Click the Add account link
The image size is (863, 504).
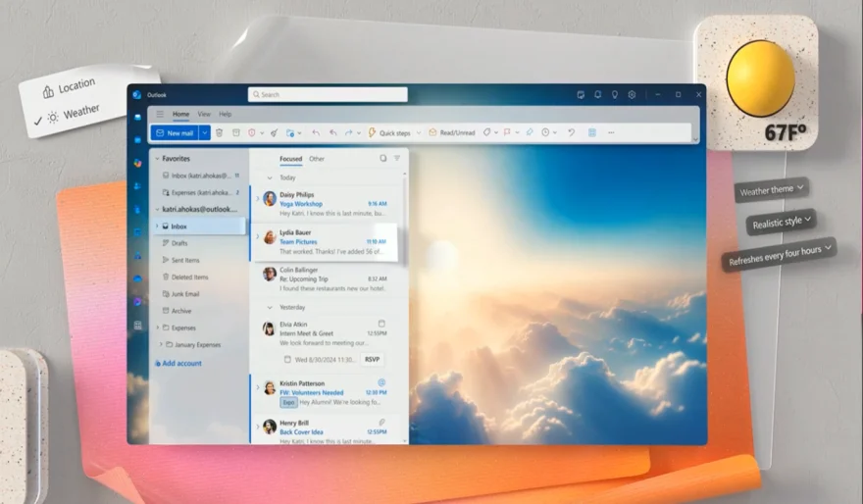point(178,363)
